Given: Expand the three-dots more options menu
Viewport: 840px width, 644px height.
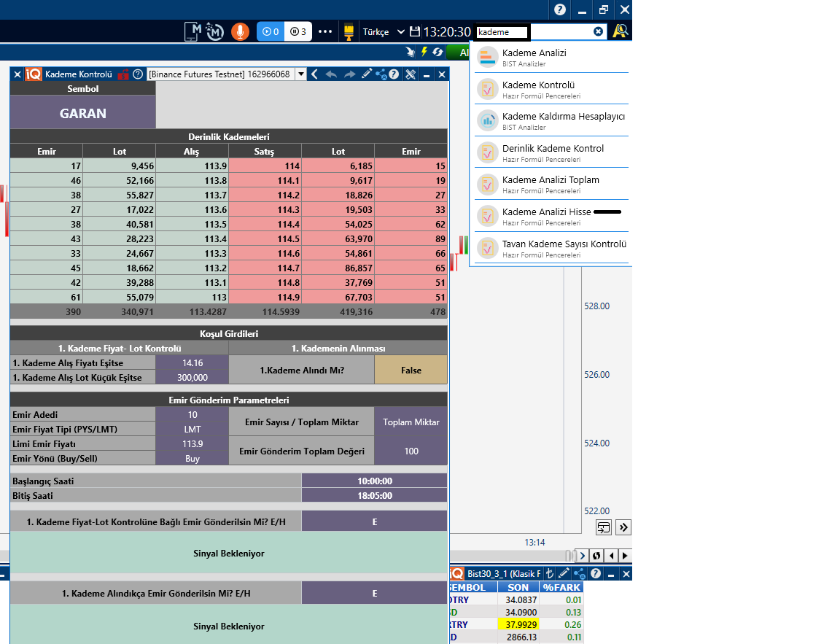Looking at the screenshot, I should coord(325,31).
